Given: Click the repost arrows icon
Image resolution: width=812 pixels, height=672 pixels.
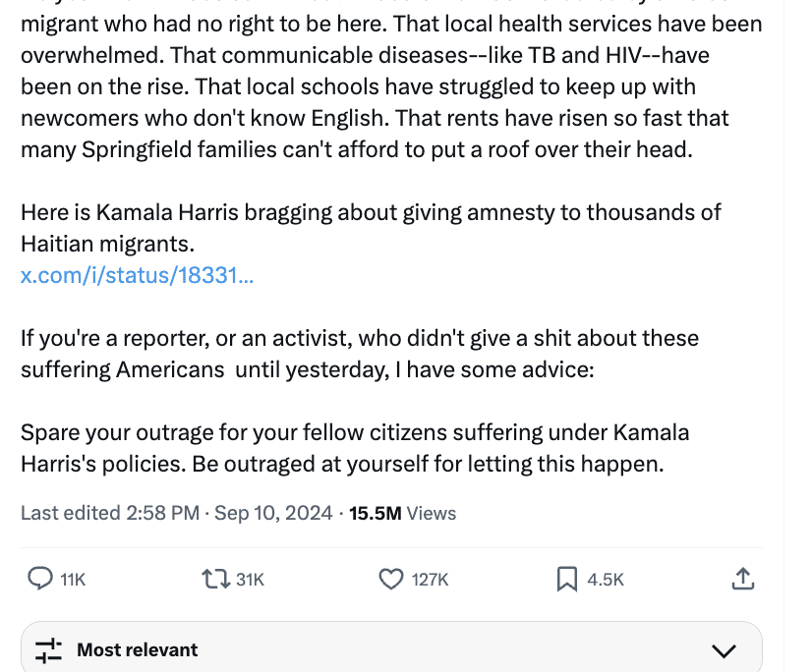Looking at the screenshot, I should (x=216, y=579).
